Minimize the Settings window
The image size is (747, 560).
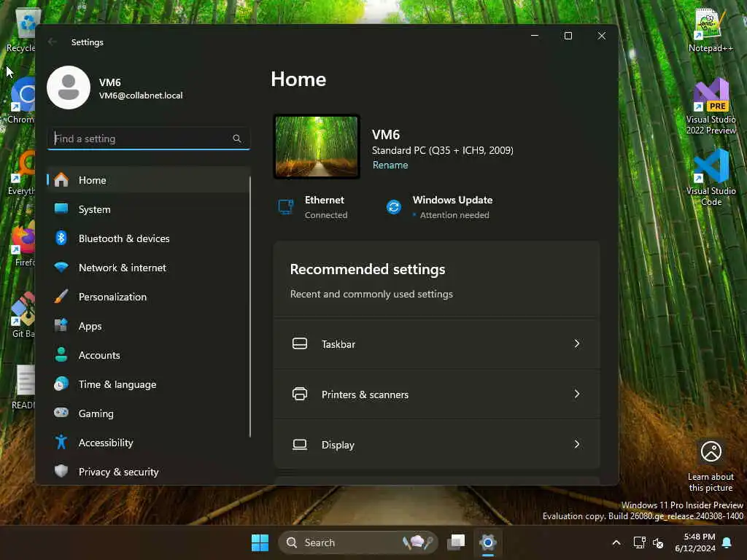(535, 36)
